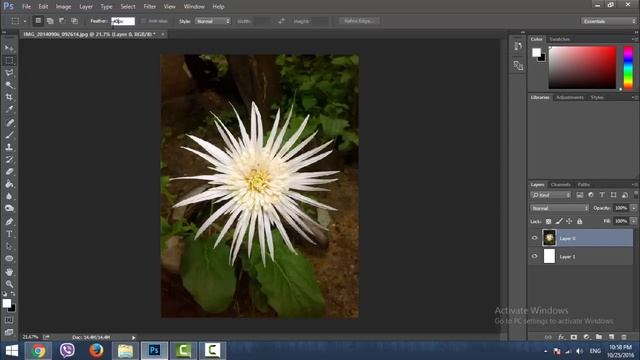Click swap width and height button
Image resolution: width=640 pixels, height=360 pixels.
pyautogui.click(x=281, y=21)
